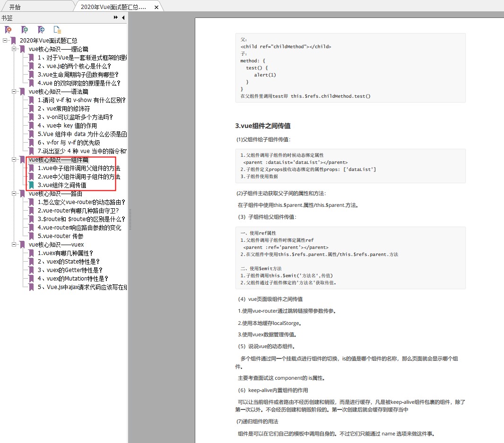This screenshot has width=504, height=443.
Task: Open bookmark 1.vuex有哪几种属性?
Action: coord(66,253)
